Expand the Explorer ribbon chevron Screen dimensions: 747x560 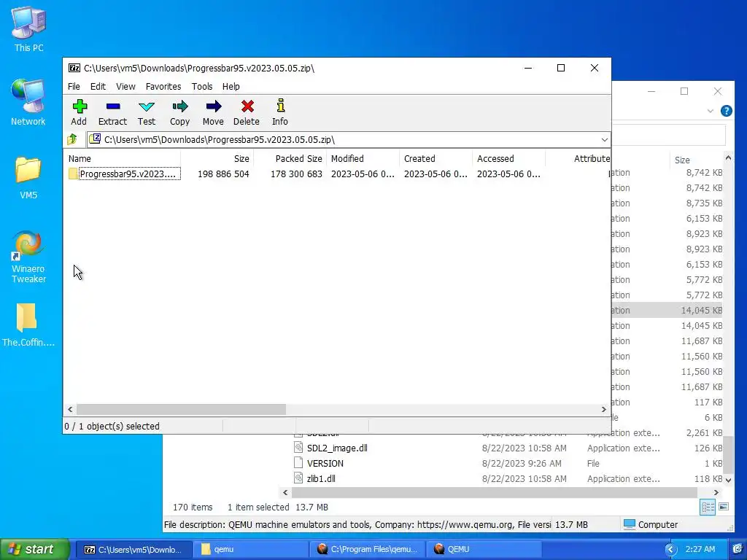pos(711,111)
